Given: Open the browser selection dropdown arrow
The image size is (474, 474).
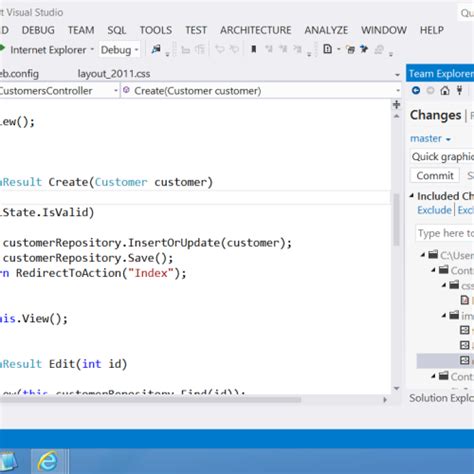Looking at the screenshot, I should click(x=92, y=50).
